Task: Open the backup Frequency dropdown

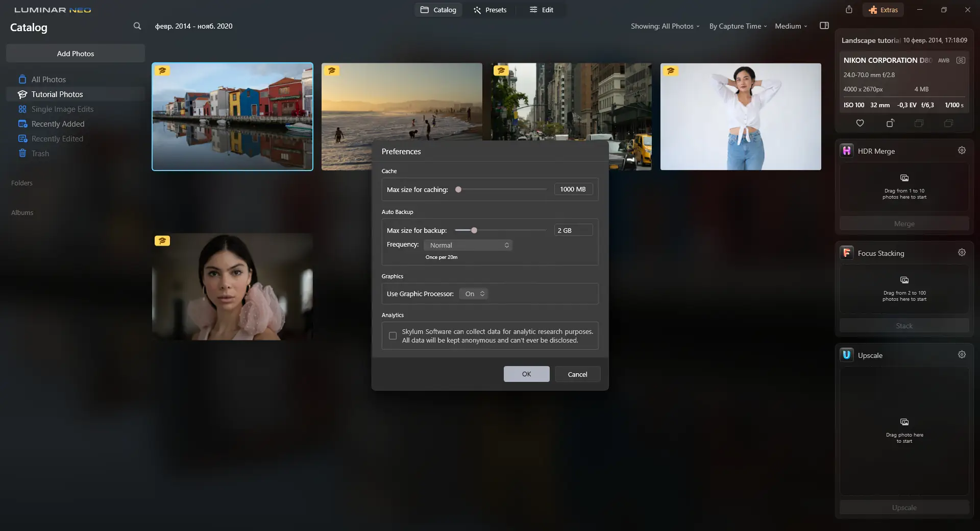Action: pos(468,246)
